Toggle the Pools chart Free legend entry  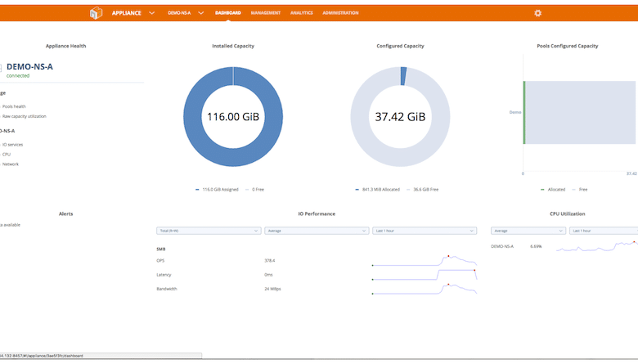point(580,190)
